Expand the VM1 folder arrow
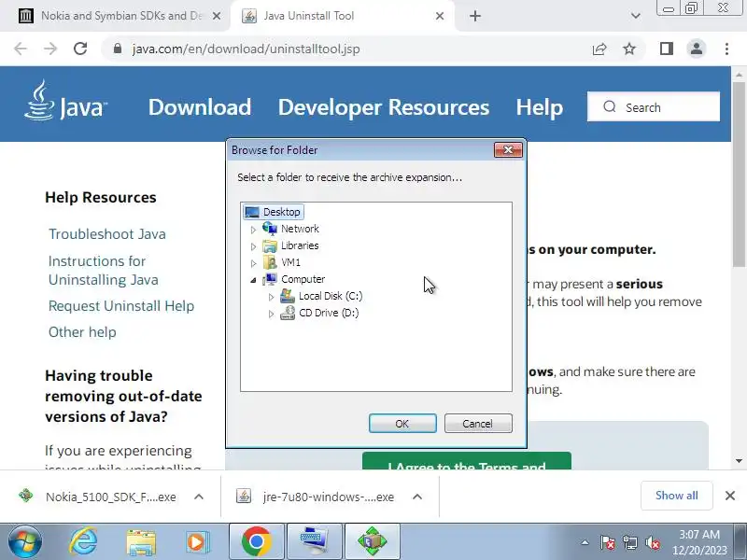This screenshot has height=560, width=747. point(253,263)
